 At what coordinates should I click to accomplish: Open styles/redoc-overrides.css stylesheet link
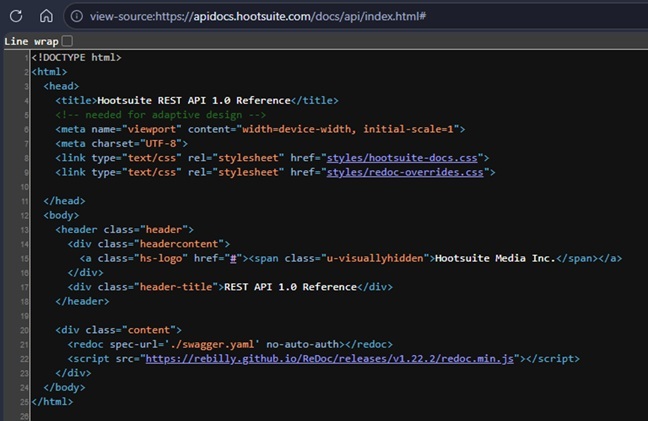(405, 172)
